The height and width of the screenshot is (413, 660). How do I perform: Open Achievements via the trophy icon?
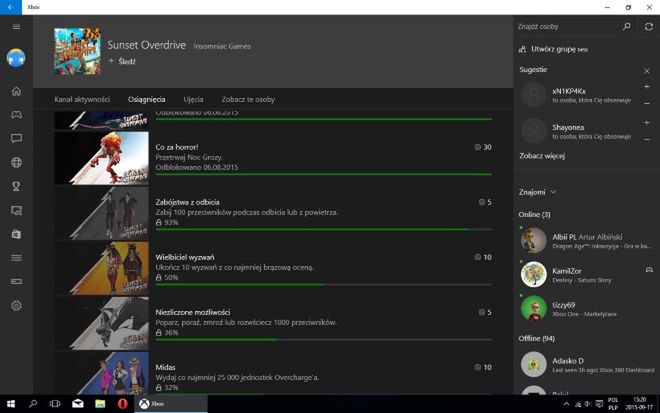(16, 186)
